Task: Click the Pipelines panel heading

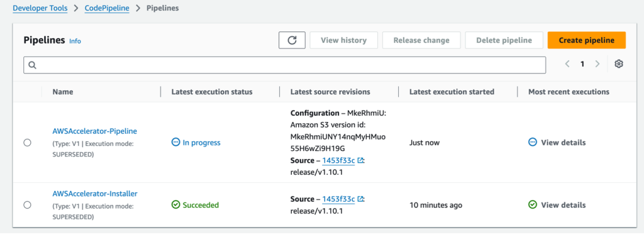Action: pyautogui.click(x=45, y=40)
